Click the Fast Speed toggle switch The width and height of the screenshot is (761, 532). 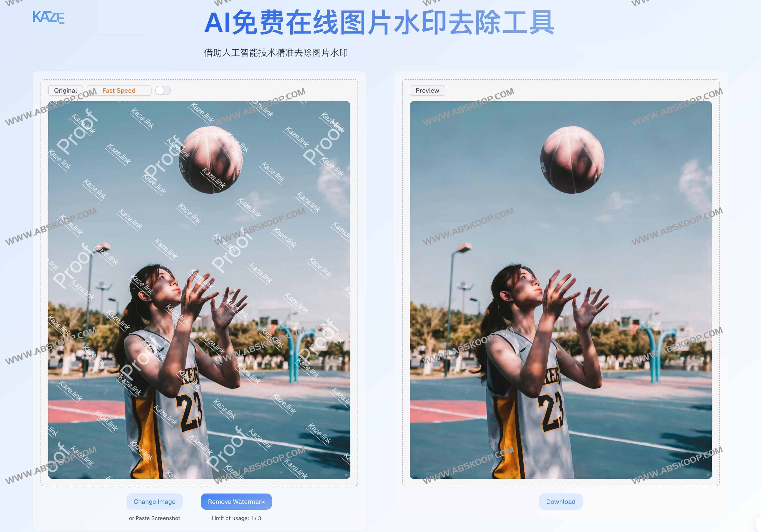[x=164, y=90]
